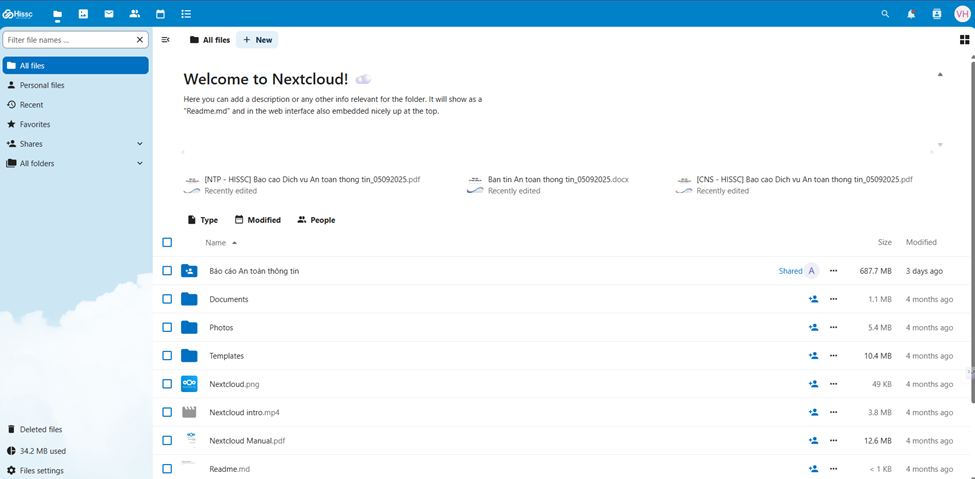The image size is (975, 479).
Task: Click the 34.2 MB used storage indicator
Action: click(x=42, y=451)
